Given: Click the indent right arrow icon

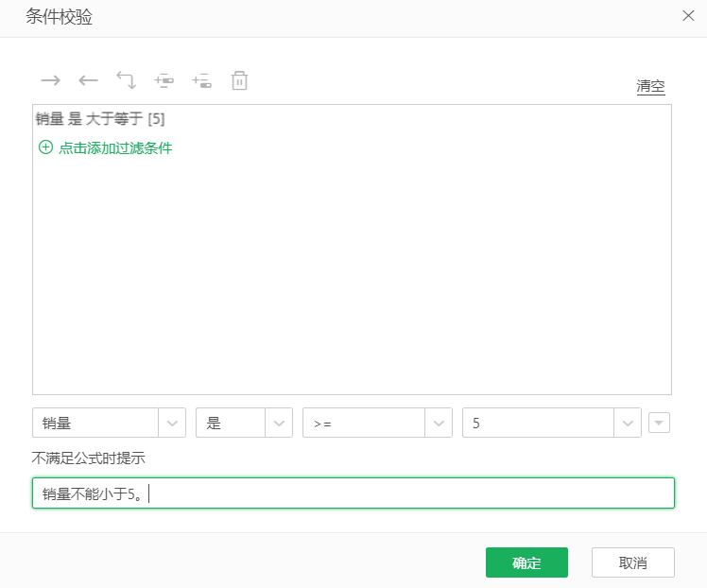Looking at the screenshot, I should coord(50,80).
